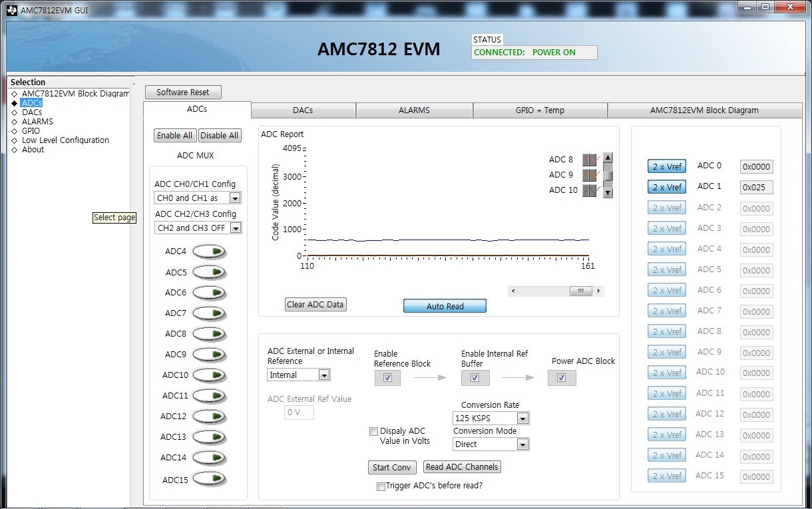Uncheck Power ADC Block checkbox
This screenshot has height=509, width=812.
pyautogui.click(x=562, y=378)
